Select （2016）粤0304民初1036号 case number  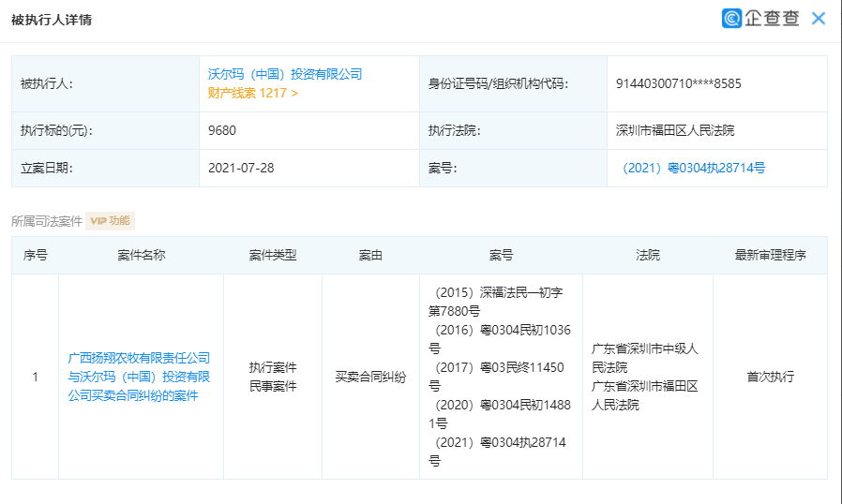[500, 339]
